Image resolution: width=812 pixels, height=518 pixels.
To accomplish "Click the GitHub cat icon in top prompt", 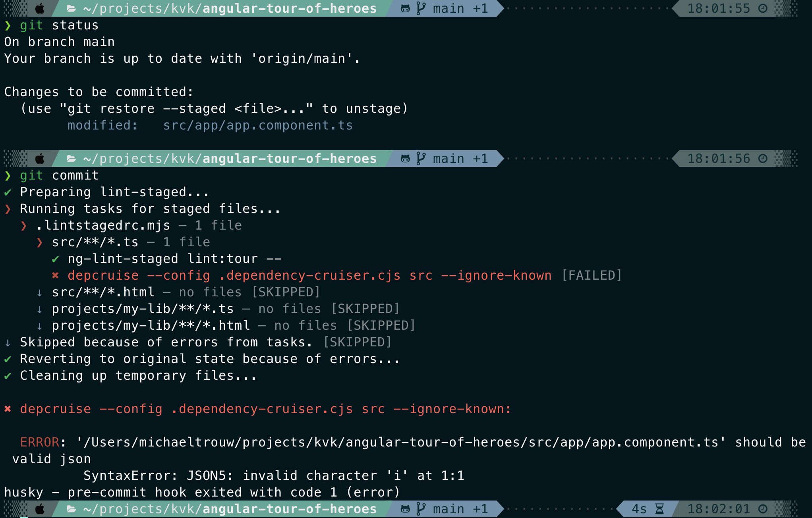I will (405, 8).
